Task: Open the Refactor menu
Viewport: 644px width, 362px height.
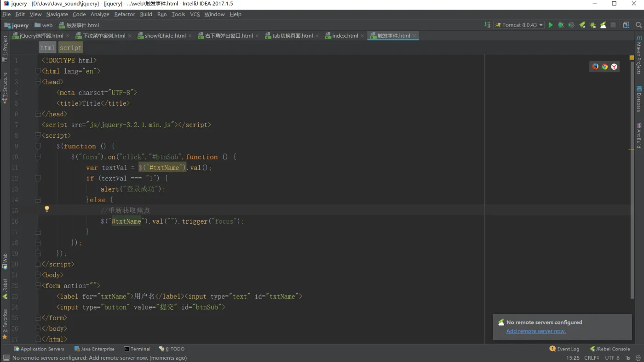Action: [x=125, y=14]
